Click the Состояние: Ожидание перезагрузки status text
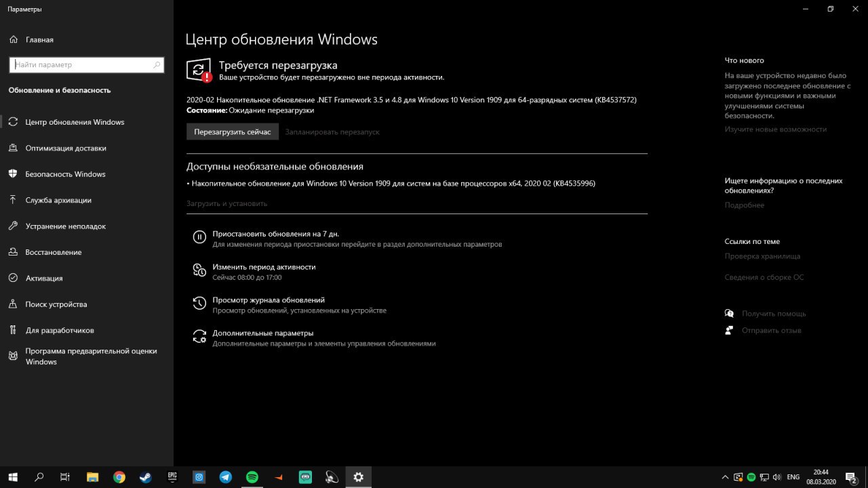The height and width of the screenshot is (488, 868). coord(250,110)
